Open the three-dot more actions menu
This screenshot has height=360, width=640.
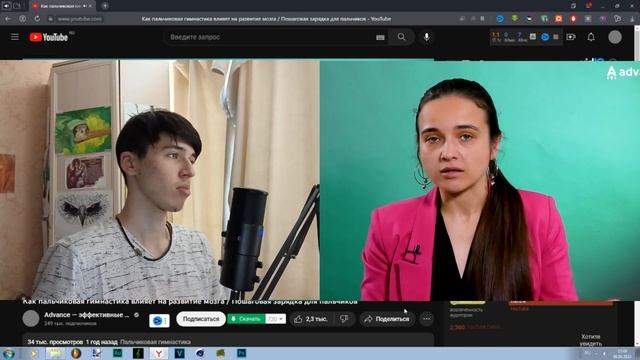[x=427, y=319]
